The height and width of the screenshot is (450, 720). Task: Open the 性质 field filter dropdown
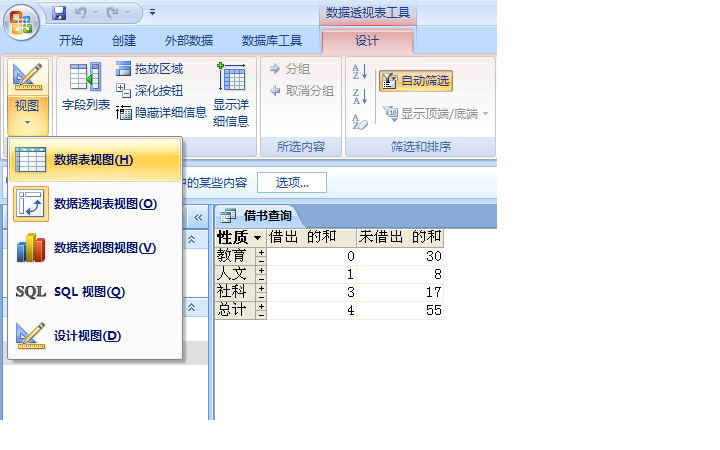[257, 238]
